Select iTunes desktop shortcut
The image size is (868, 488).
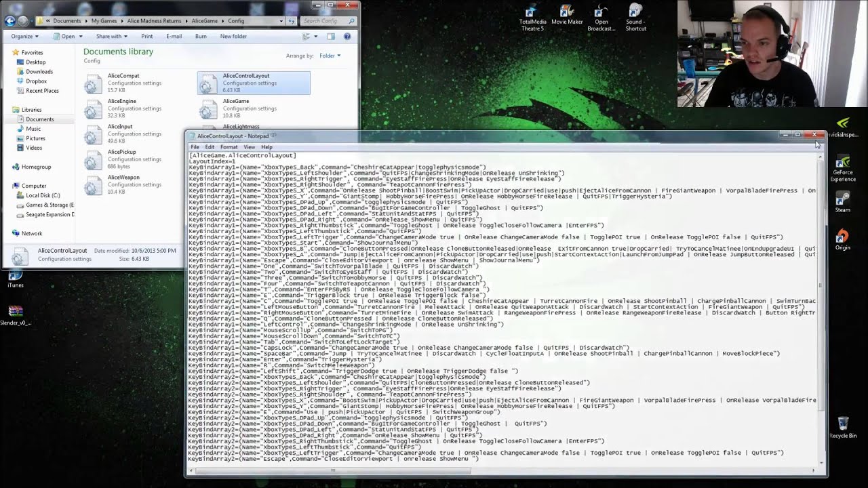click(x=15, y=279)
